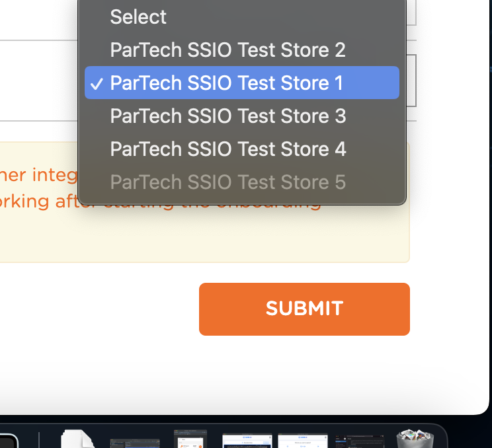
Task: Restore the tall minimized window with orange button
Action: (x=190, y=439)
